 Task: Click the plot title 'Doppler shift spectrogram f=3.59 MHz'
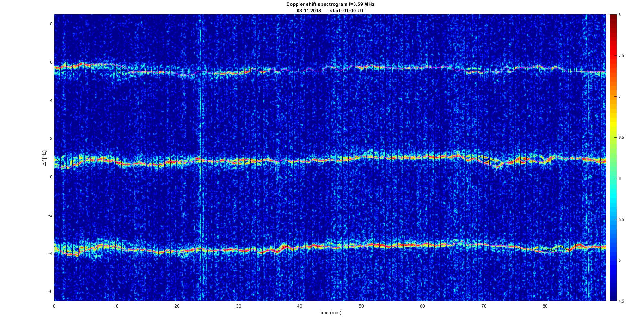pos(330,4)
